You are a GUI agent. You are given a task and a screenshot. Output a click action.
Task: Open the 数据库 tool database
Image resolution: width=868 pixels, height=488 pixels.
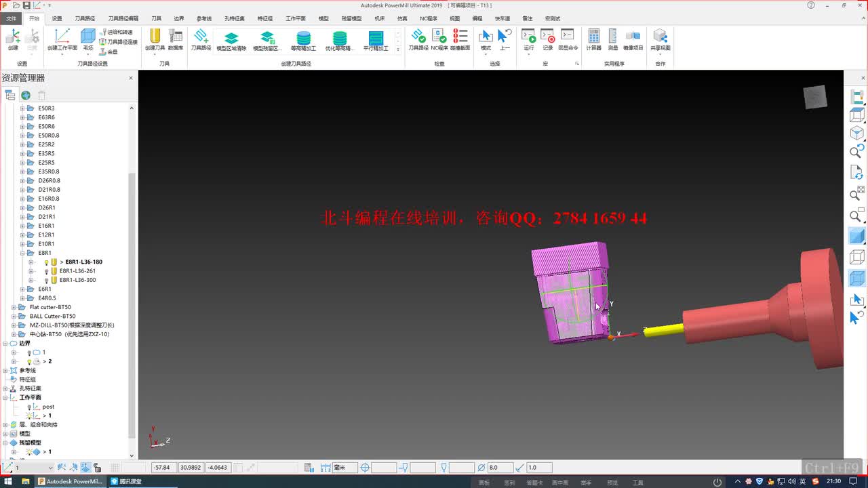[176, 39]
